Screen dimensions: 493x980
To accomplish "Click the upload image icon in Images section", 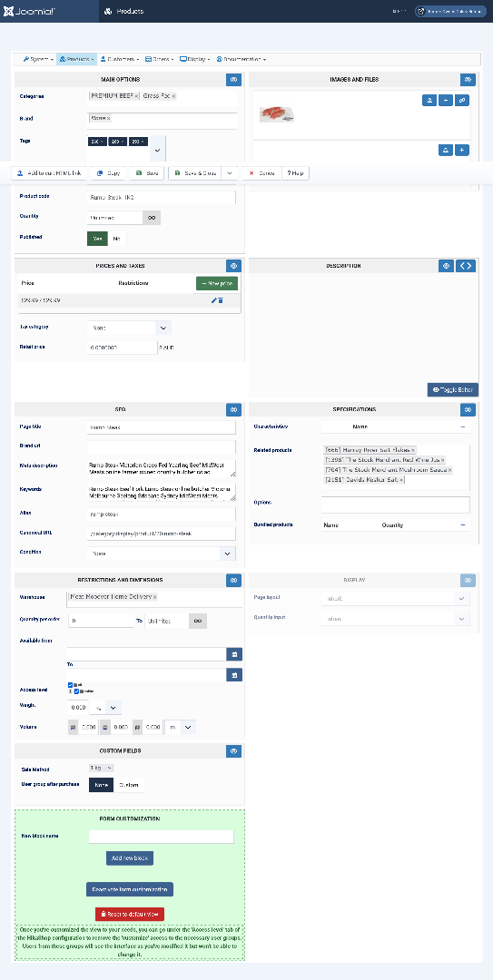I will (429, 100).
